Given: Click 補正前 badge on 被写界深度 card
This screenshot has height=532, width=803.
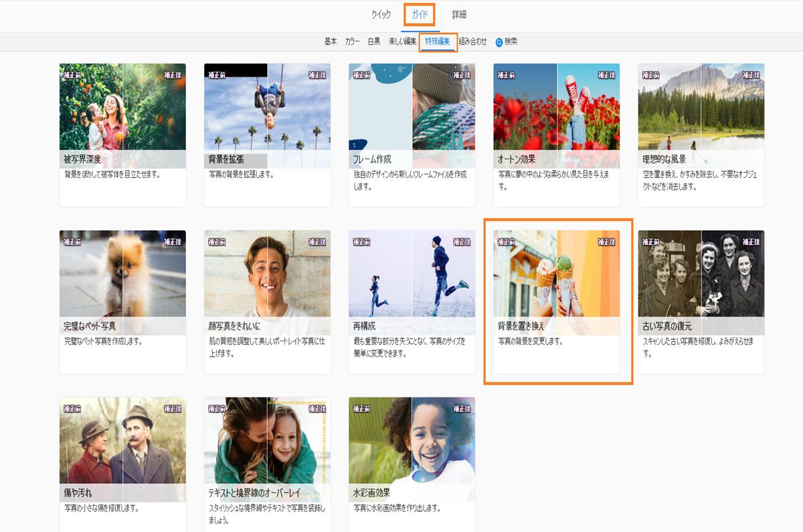Looking at the screenshot, I should [x=72, y=75].
